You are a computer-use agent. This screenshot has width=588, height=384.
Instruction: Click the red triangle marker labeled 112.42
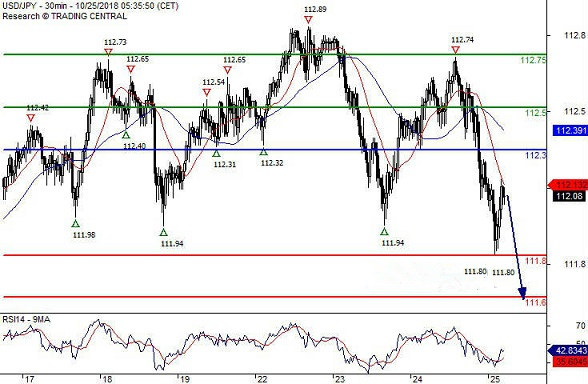click(x=31, y=118)
